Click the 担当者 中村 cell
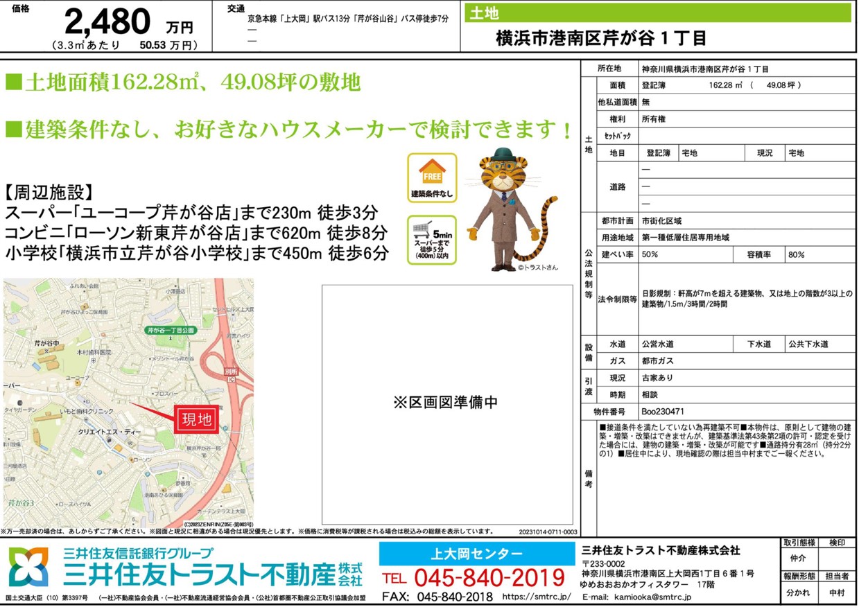 (x=838, y=593)
